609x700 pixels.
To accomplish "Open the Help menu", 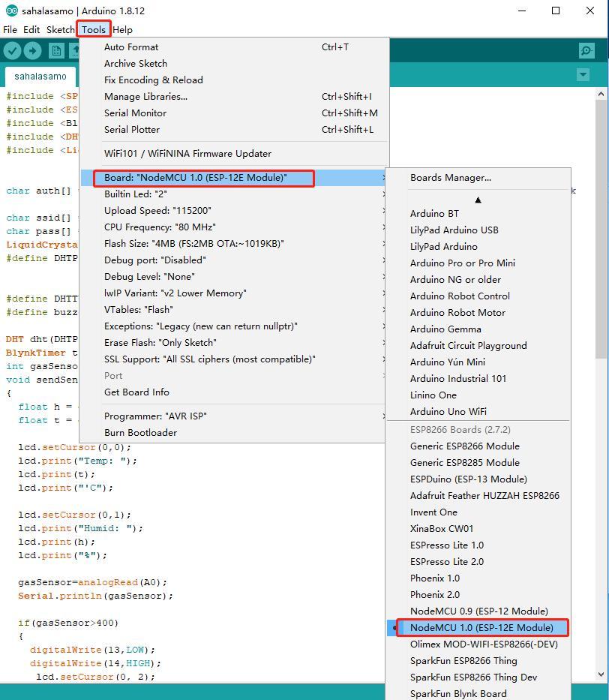I will point(122,29).
